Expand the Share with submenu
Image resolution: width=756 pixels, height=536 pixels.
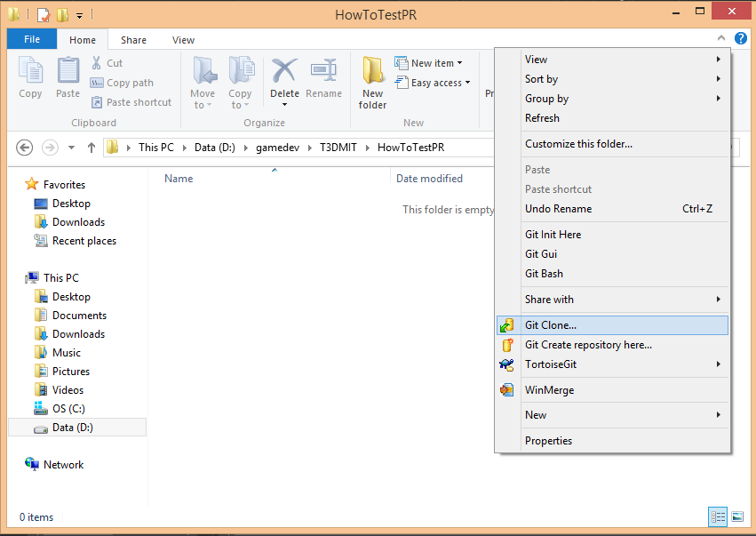[612, 300]
